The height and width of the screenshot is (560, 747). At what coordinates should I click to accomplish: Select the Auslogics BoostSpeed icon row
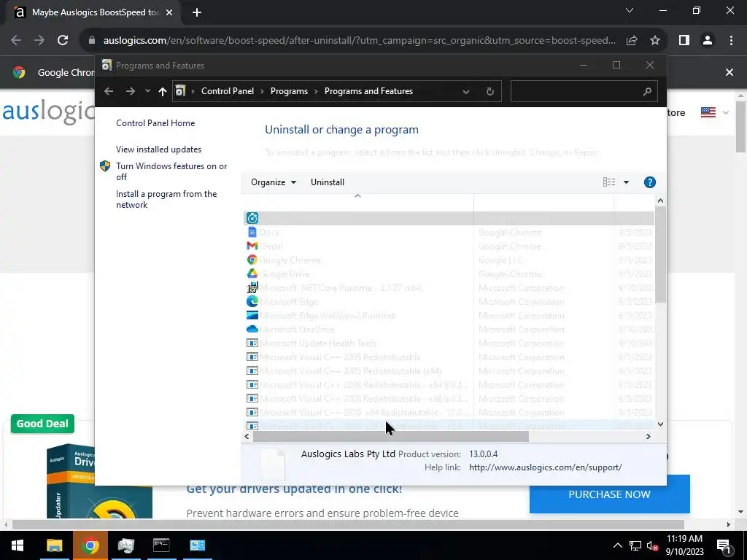[x=449, y=218]
